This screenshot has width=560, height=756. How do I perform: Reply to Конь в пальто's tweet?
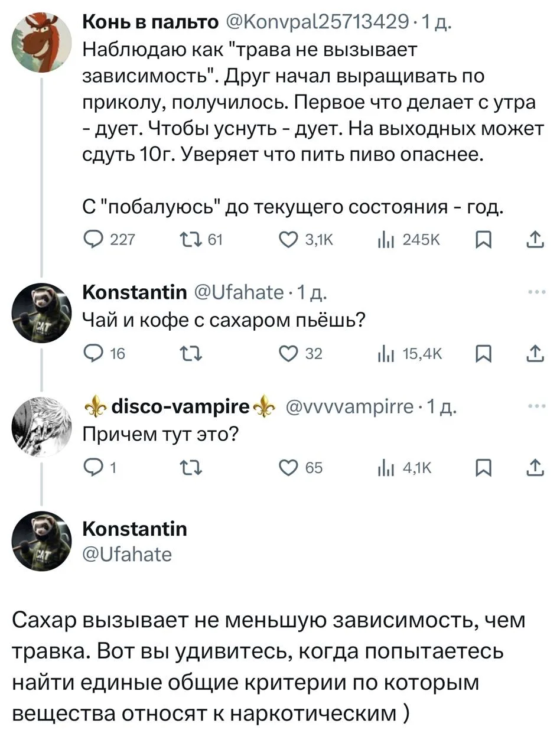coord(92,239)
